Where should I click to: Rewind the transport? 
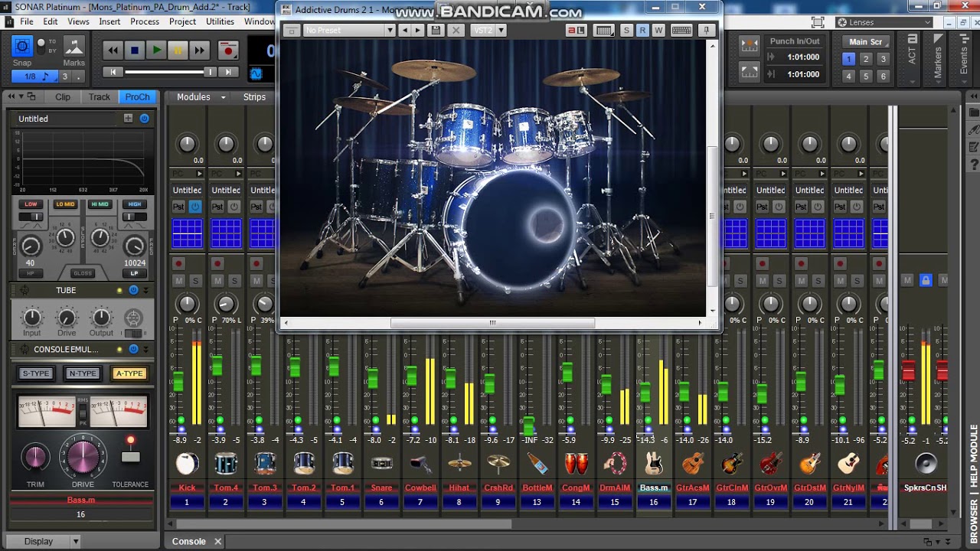tap(113, 51)
